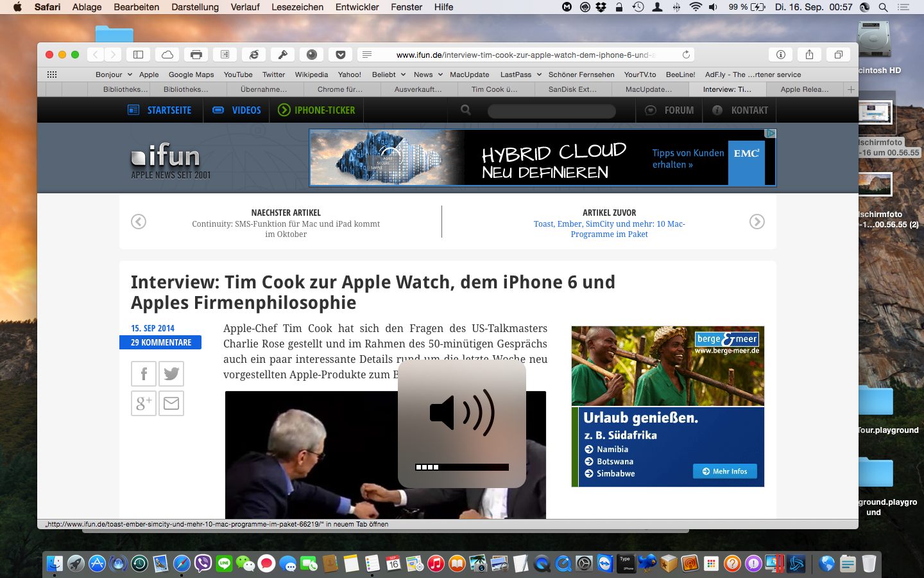The image size is (924, 578).
Task: Click the Internet Explorer style toolbar icon
Action: pos(254,55)
